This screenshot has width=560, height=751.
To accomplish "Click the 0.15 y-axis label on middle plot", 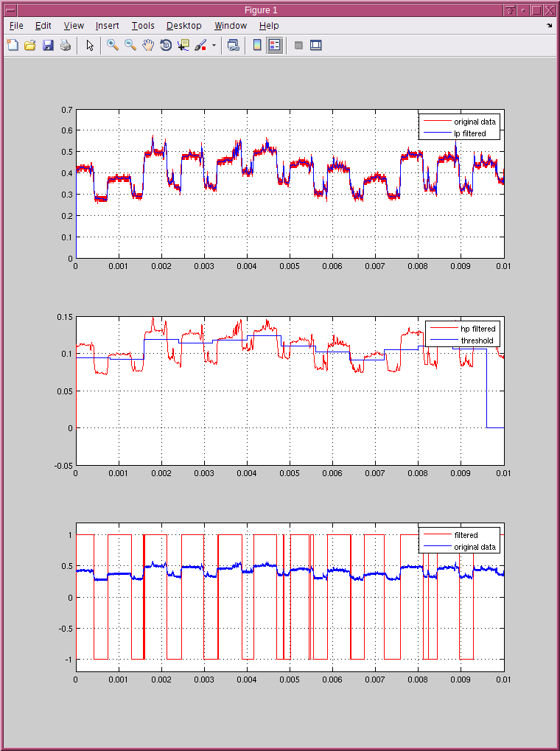I will coord(65,317).
